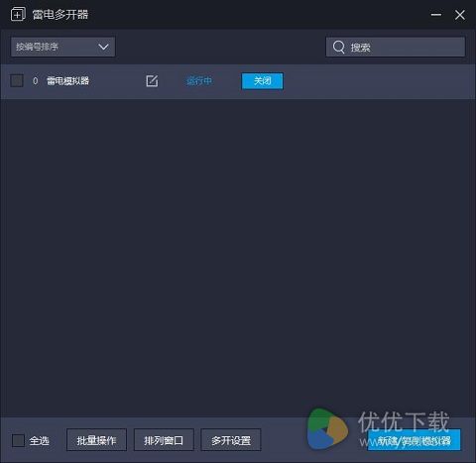Minimize the 雷电多开器 window
This screenshot has width=476, height=463.
436,15
